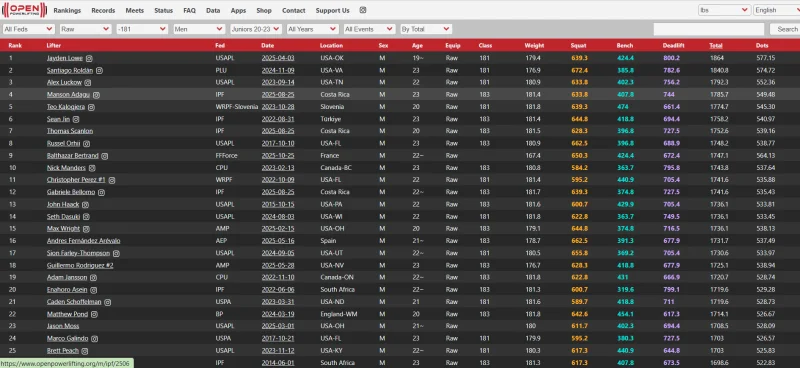The height and width of the screenshot is (368, 800).
Task: Open the By Total sort dropdown
Action: coord(426,29)
